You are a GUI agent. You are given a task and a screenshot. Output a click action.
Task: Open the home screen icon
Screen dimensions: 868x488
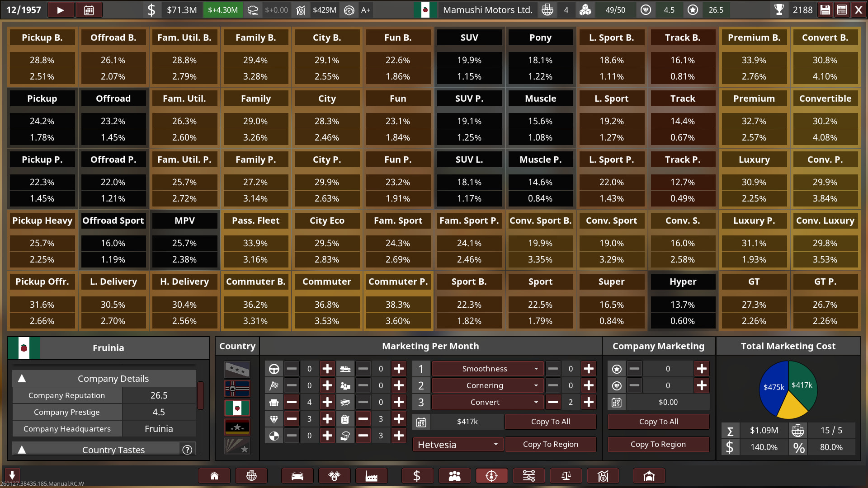tap(214, 476)
